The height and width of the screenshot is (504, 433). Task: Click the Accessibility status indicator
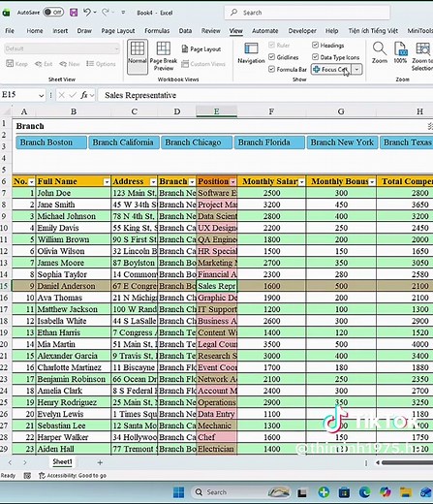click(x=73, y=476)
